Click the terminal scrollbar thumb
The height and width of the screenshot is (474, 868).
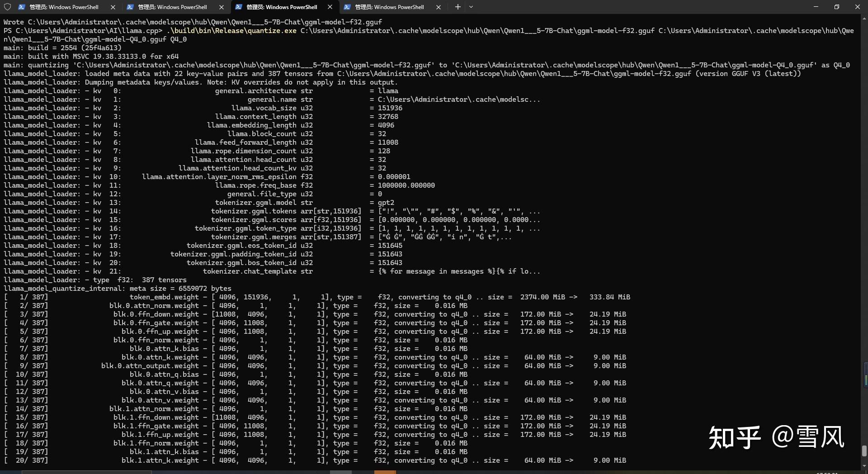864,451
